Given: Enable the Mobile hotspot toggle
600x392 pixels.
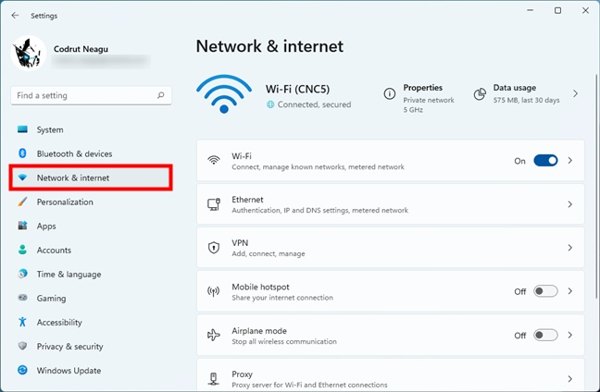Looking at the screenshot, I should click(546, 291).
